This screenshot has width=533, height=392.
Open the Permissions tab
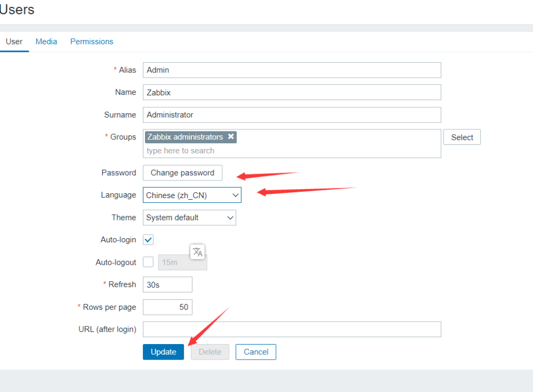coord(92,42)
